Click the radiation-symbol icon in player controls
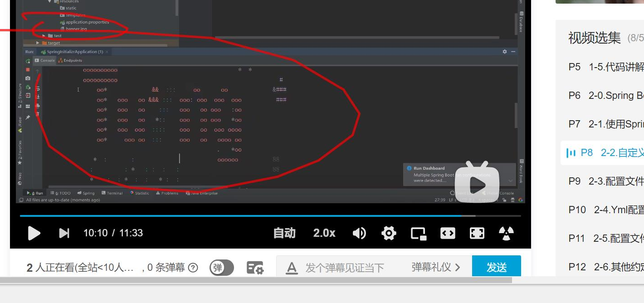This screenshot has height=303, width=644. click(506, 233)
